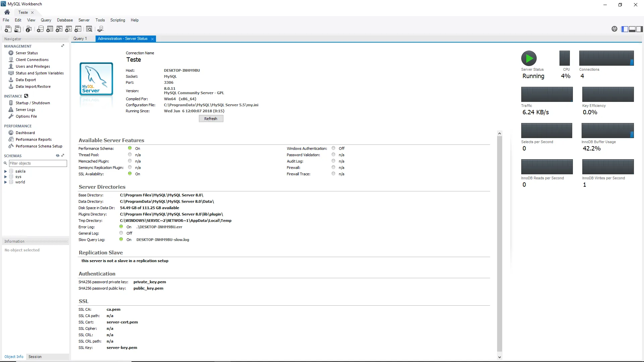Viewport: 644px width, 362px height.
Task: Click the create new table icon
Action: click(x=50, y=29)
